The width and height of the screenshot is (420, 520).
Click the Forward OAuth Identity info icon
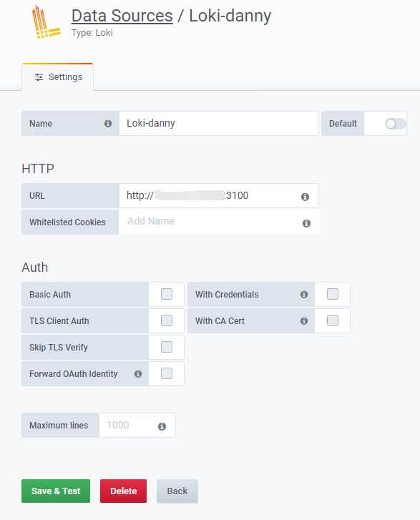138,374
